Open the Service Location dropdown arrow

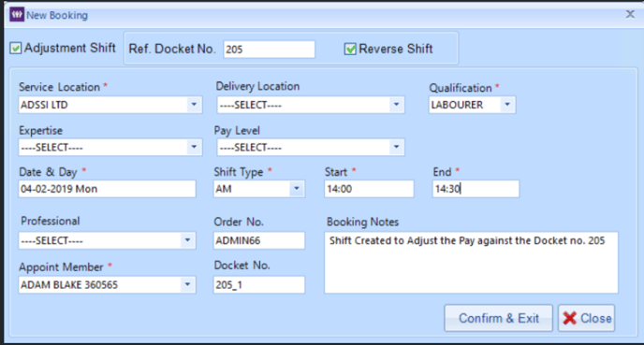point(194,105)
